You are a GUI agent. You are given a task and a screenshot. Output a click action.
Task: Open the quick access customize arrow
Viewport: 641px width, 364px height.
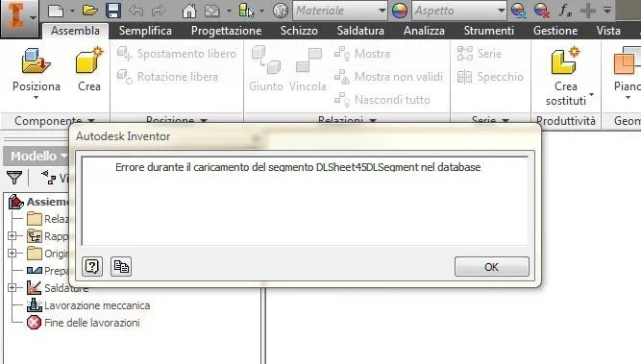coord(607,11)
